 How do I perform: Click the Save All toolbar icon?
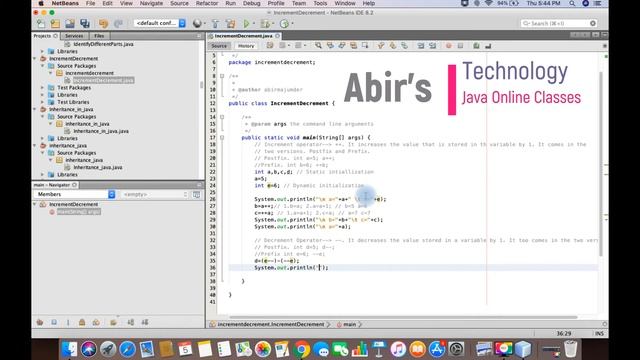point(85,24)
